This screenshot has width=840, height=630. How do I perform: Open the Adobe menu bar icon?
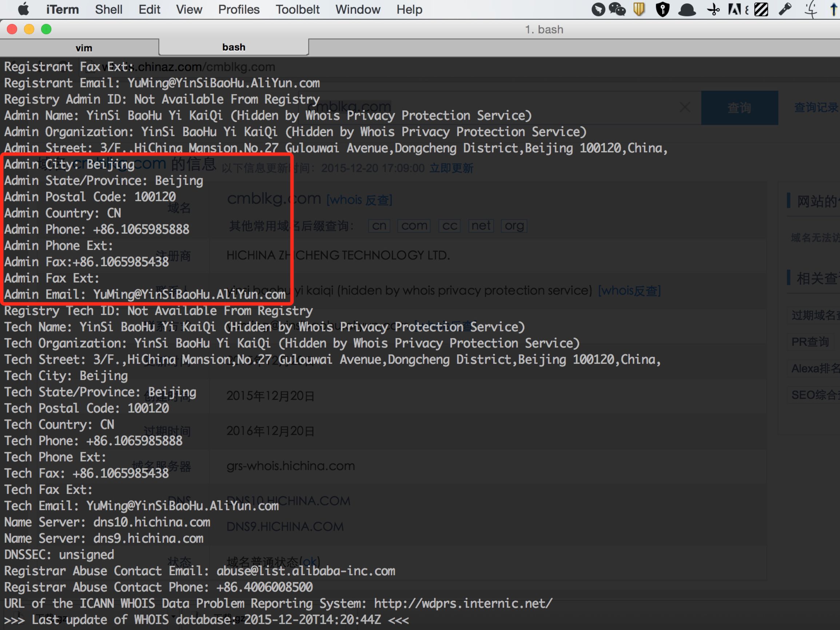coord(735,9)
